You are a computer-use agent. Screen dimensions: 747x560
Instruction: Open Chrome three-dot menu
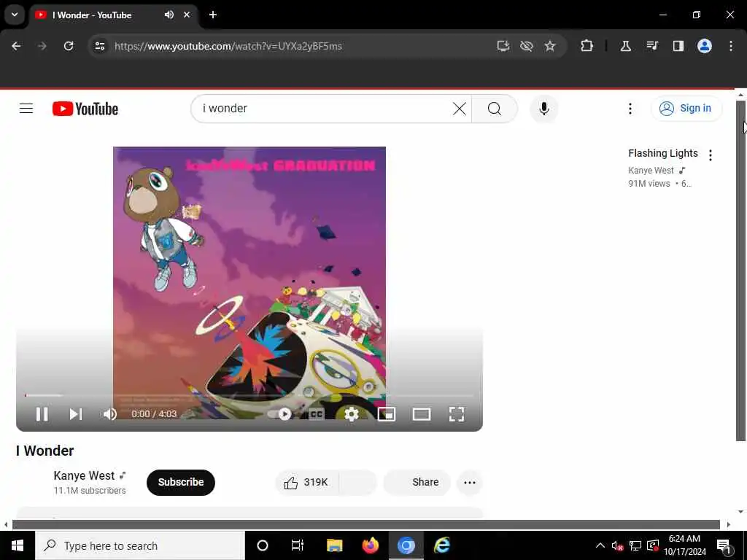[x=730, y=46]
